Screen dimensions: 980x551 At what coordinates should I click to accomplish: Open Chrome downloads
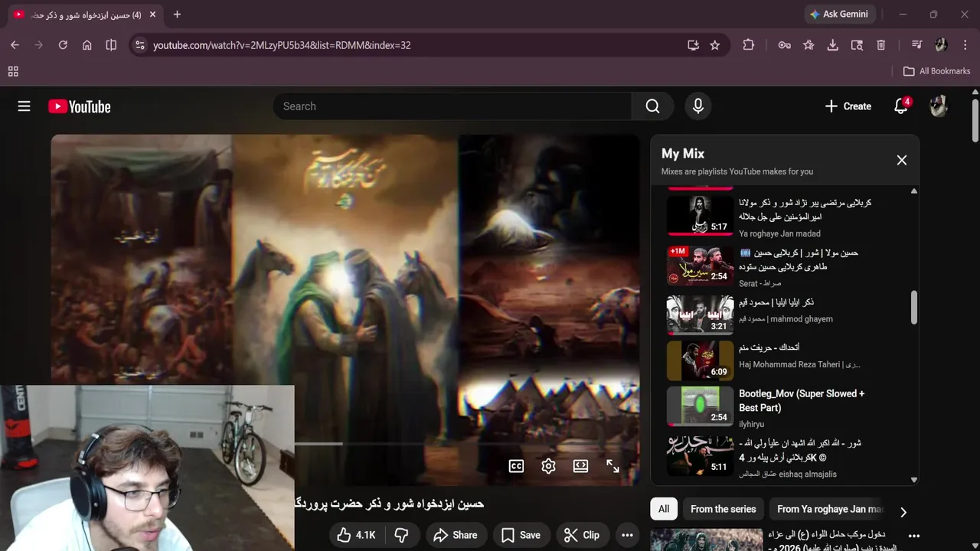[x=832, y=45]
